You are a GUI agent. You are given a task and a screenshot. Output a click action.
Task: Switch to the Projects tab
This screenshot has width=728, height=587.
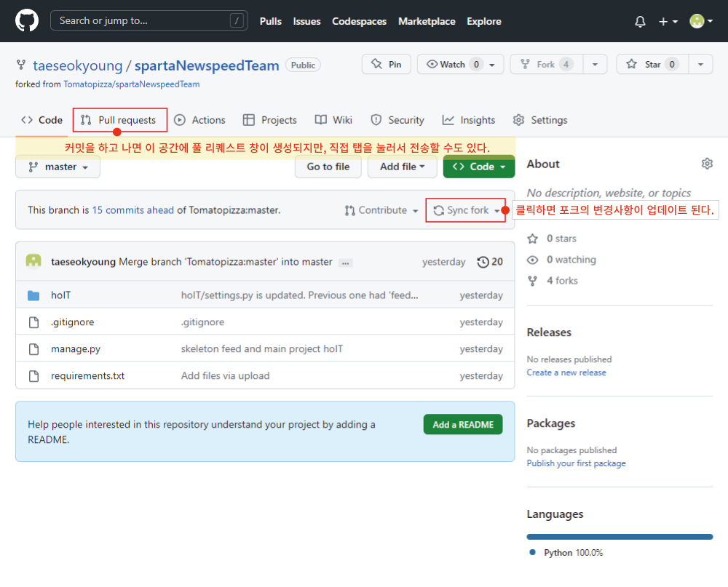click(270, 120)
